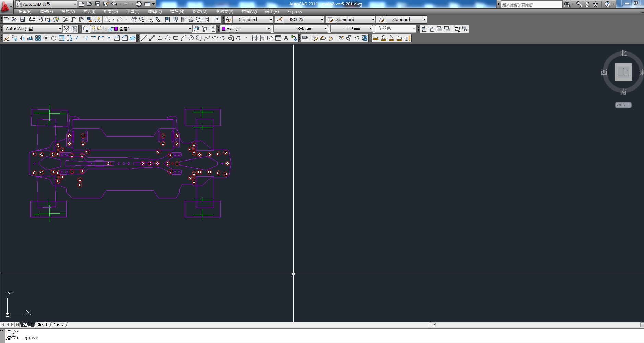Select the Line draw tool

(x=144, y=38)
